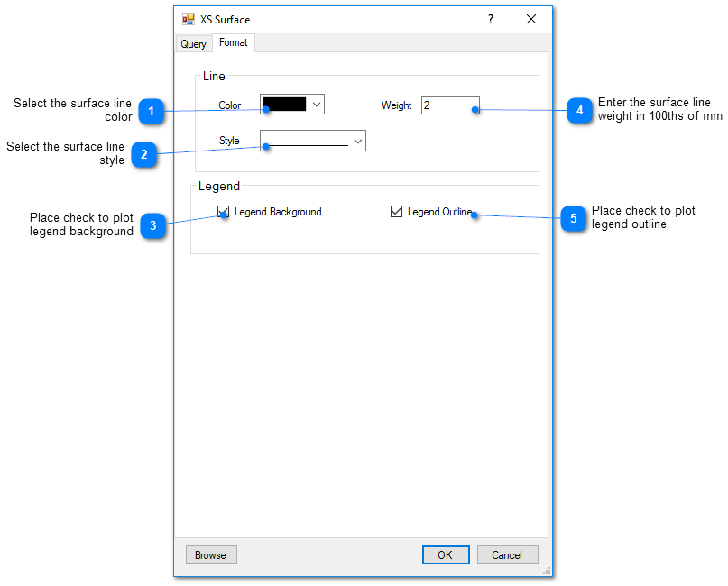Click the Weight input field
The height and width of the screenshot is (586, 728).
(x=450, y=105)
